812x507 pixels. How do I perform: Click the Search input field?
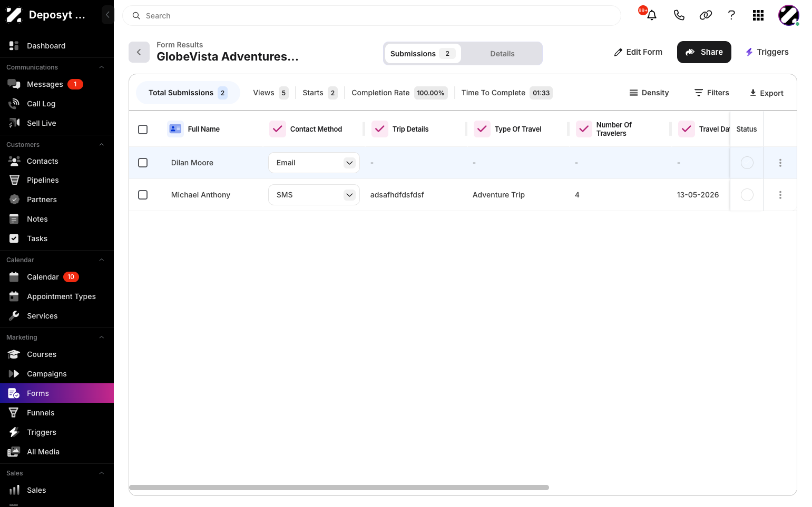[371, 16]
